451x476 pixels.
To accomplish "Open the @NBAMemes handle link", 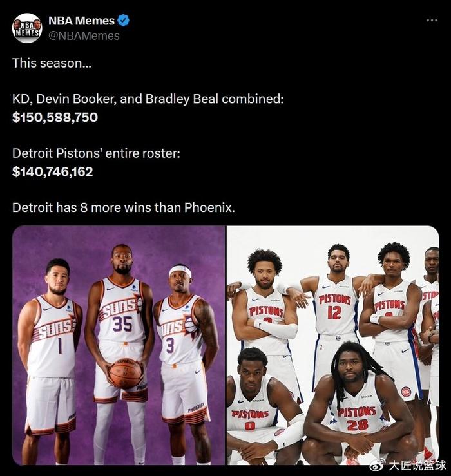I will tap(84, 36).
